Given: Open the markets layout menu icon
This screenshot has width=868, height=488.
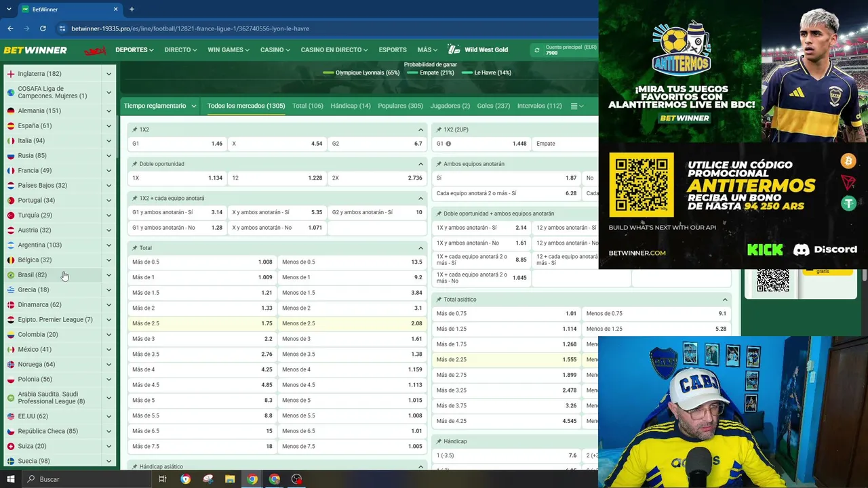Looking at the screenshot, I should tap(576, 106).
